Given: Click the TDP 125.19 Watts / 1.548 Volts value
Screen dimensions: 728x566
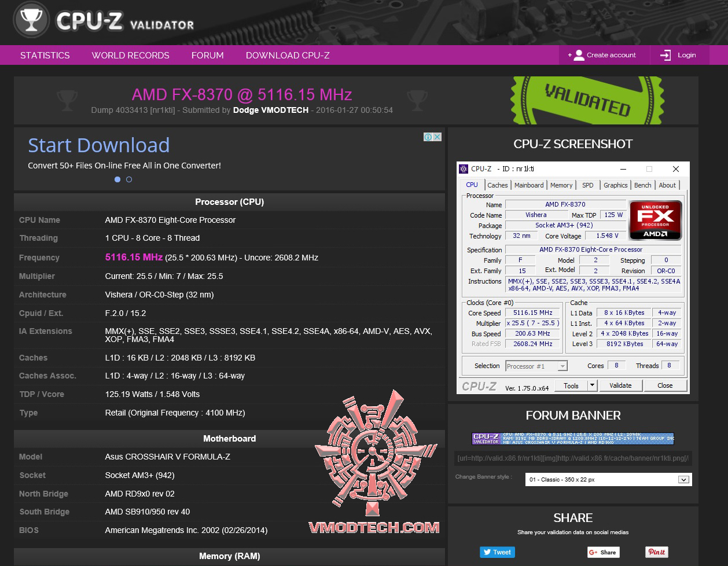Looking at the screenshot, I should (x=152, y=394).
